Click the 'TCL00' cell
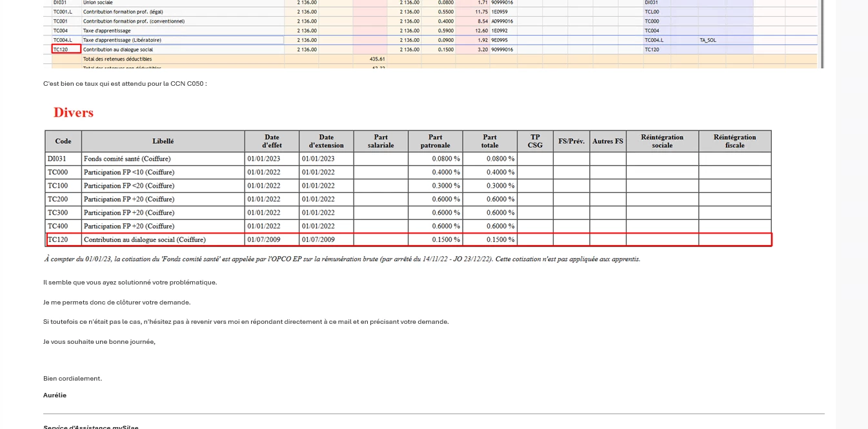Image resolution: width=868 pixels, height=429 pixels. (x=652, y=12)
